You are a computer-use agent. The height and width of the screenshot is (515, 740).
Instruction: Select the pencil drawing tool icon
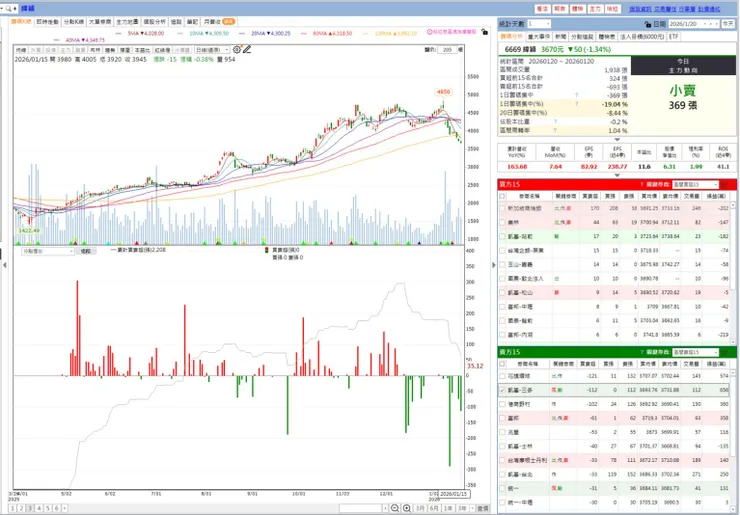[247, 49]
